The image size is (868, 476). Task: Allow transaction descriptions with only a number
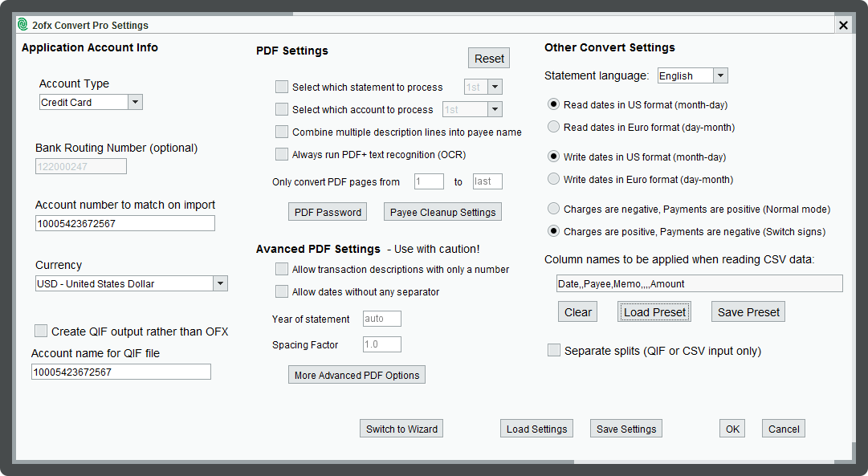[282, 269]
